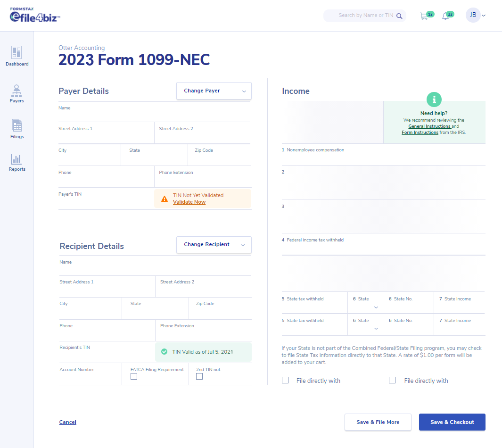Open the General Instructions link
Screen dimensions: 502x448
(429, 126)
